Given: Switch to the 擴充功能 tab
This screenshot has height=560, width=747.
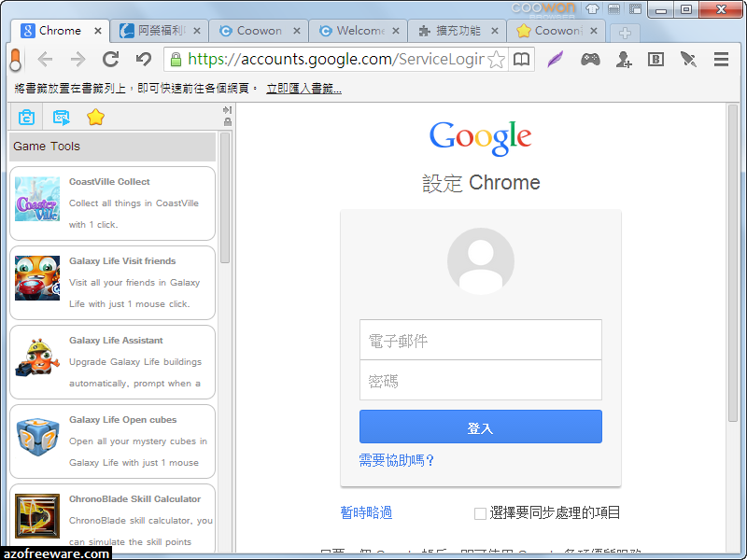Looking at the screenshot, I should click(458, 31).
